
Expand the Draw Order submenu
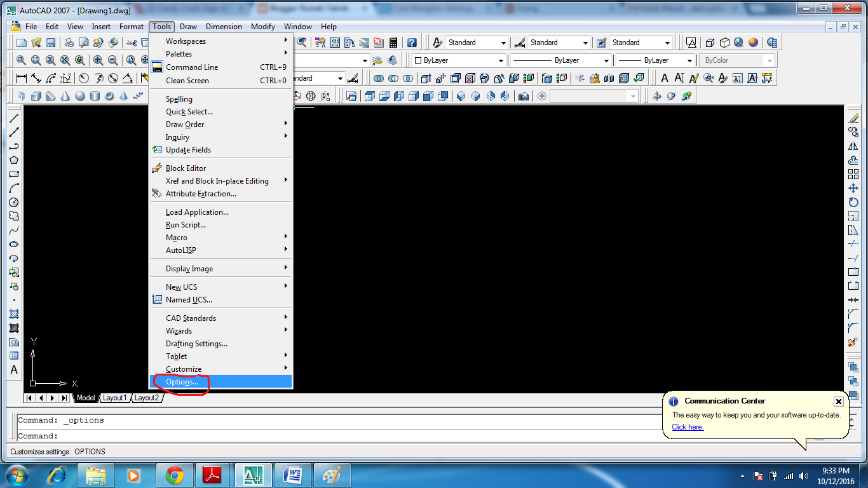click(x=220, y=125)
